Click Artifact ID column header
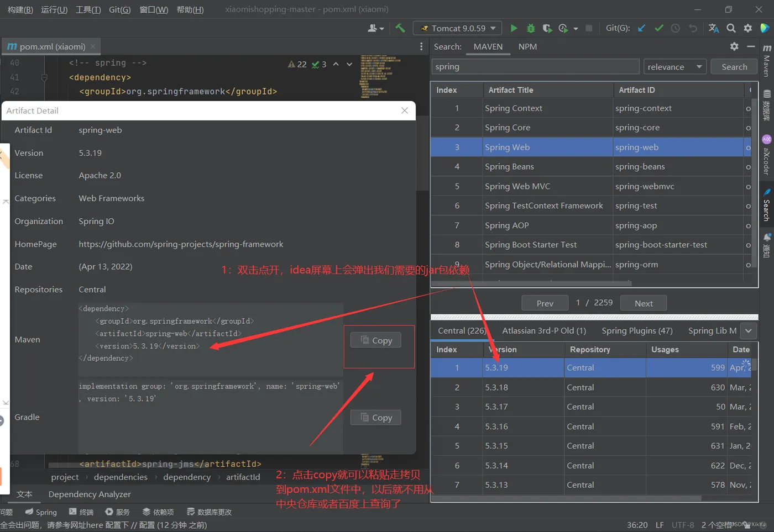774x532 pixels. coord(679,90)
